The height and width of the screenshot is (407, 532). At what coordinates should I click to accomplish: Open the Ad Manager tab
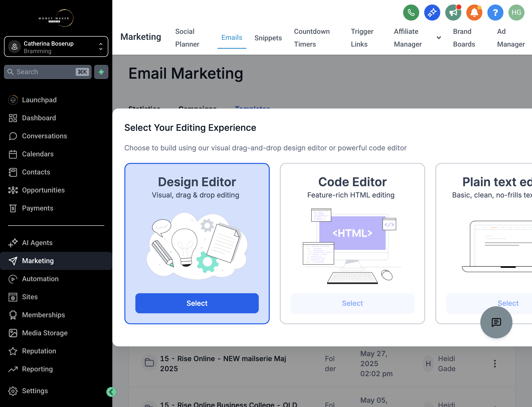coord(511,38)
